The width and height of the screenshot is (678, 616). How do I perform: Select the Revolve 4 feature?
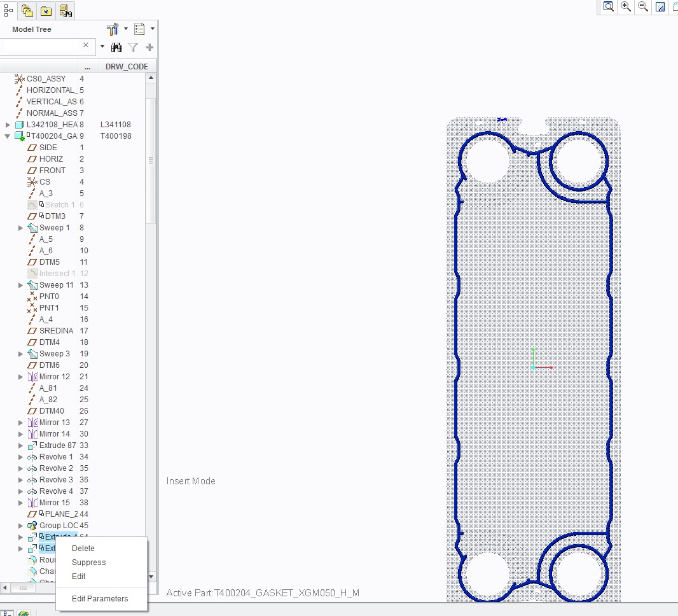coord(56,491)
